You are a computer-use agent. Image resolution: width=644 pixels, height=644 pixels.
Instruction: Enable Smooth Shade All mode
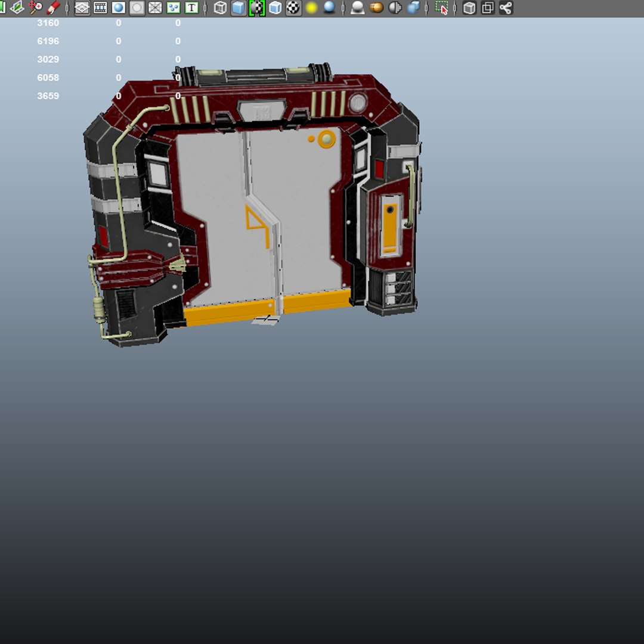click(239, 8)
